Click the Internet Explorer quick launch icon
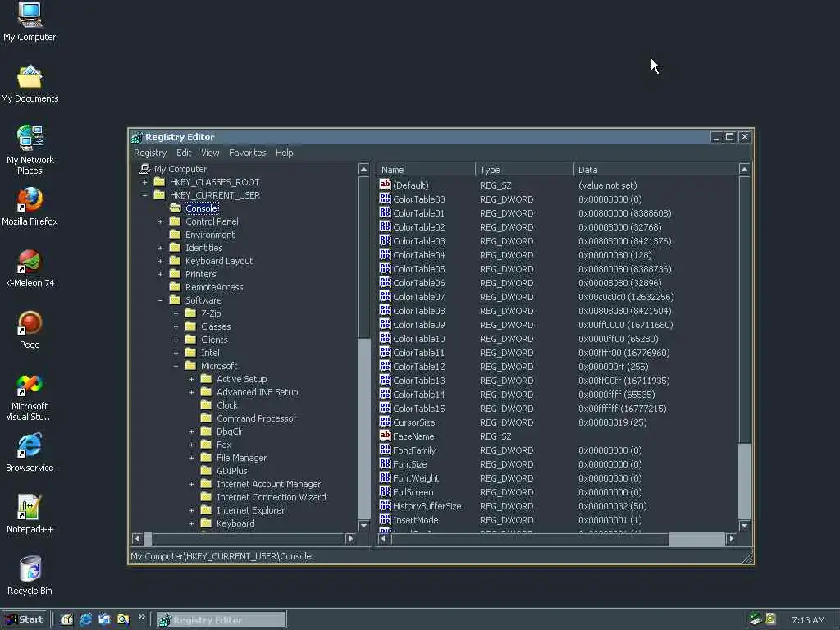Screen dimensions: 840x630 click(x=85, y=620)
